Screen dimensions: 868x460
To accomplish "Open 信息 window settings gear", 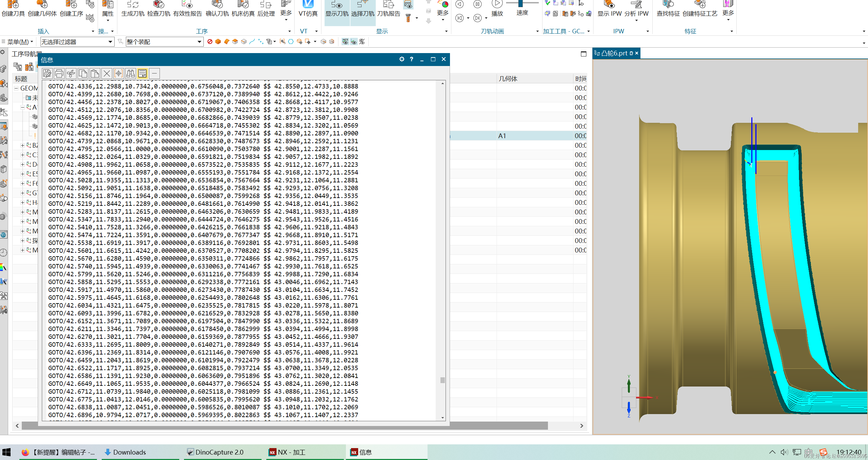I will pos(402,59).
